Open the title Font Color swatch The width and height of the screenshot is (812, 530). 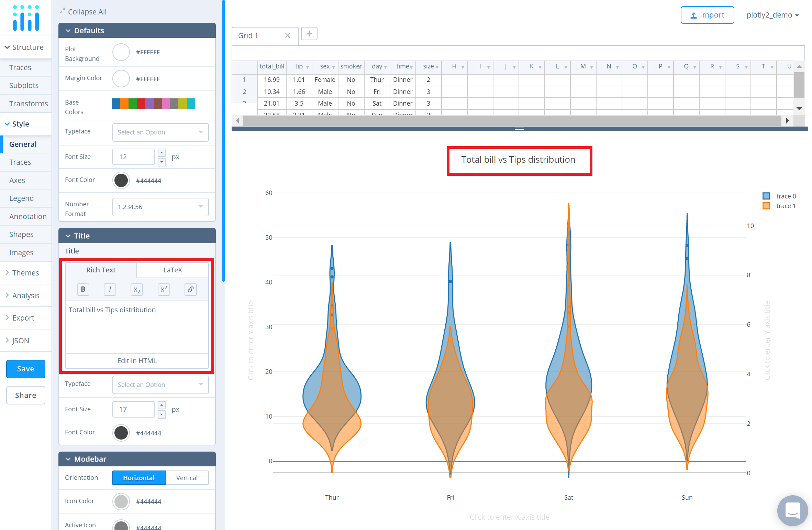(x=121, y=433)
